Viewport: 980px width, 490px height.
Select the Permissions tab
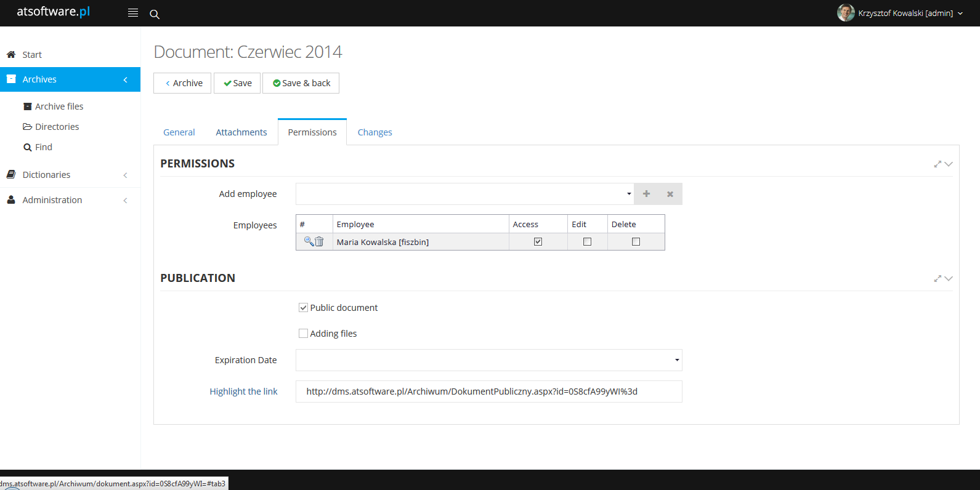click(x=312, y=132)
